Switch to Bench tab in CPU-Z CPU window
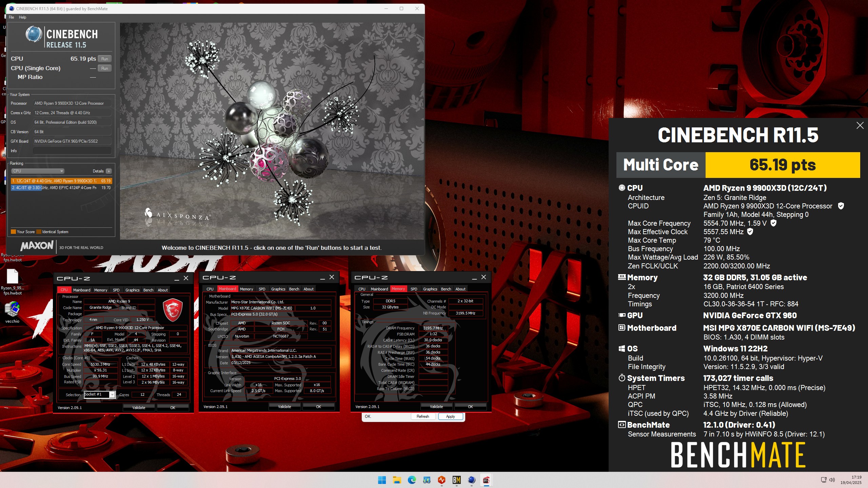Viewport: 868px width, 488px height. tap(148, 290)
